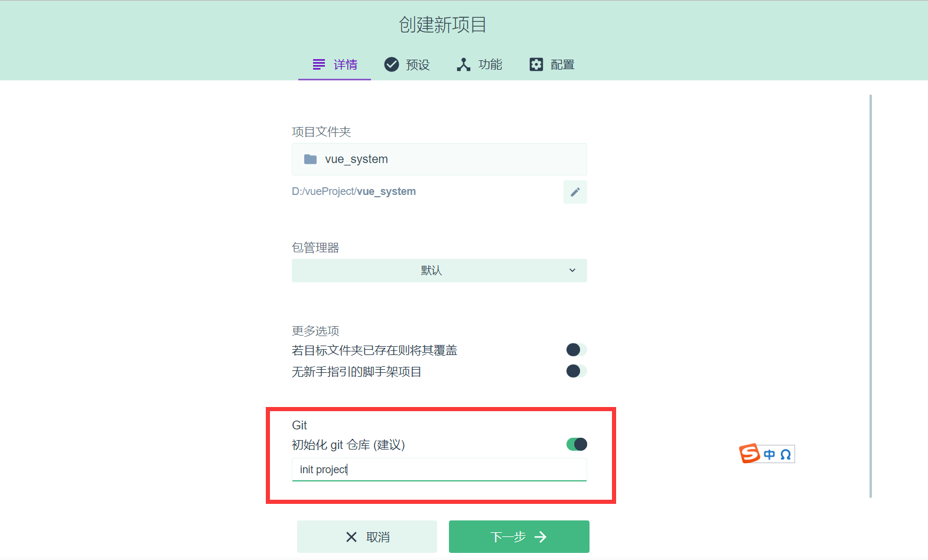Open the 配置 tab
Image resolution: width=928 pixels, height=560 pixels.
pos(552,64)
